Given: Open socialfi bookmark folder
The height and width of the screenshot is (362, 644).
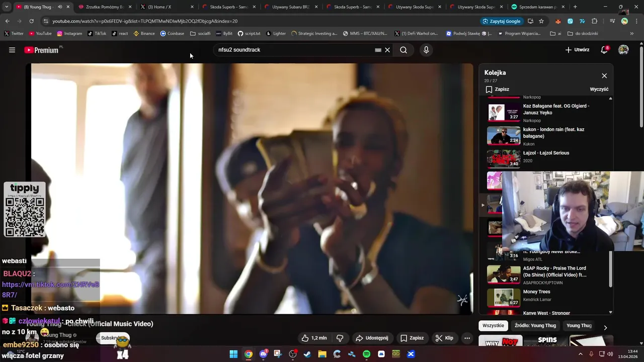Looking at the screenshot, I should [x=201, y=34].
